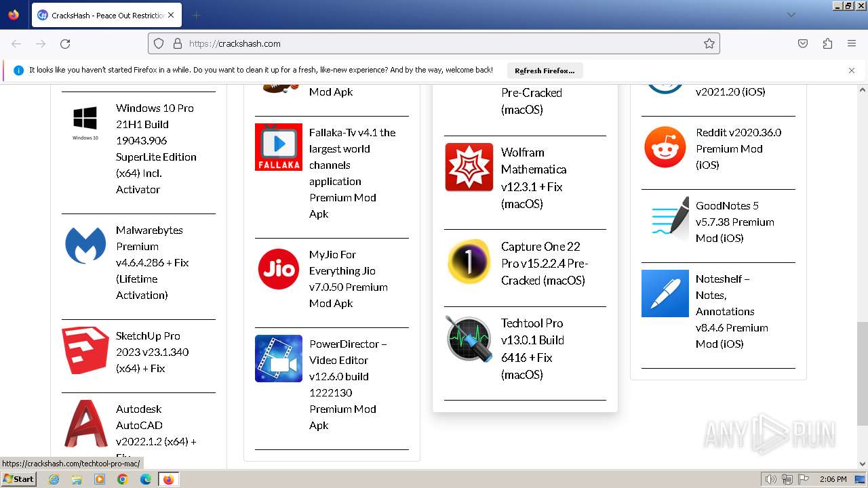Open Noteshelf Notes Annotations link
This screenshot has width=868, height=488.
point(732,311)
